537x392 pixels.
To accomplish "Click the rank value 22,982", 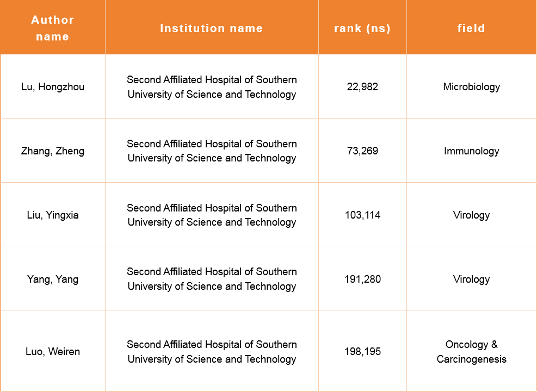I will tap(362, 87).
